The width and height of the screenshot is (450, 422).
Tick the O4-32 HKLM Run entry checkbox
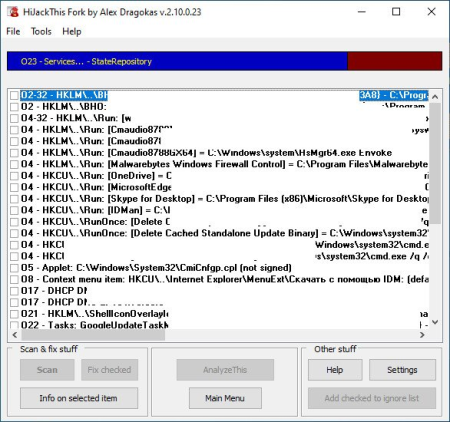14,118
